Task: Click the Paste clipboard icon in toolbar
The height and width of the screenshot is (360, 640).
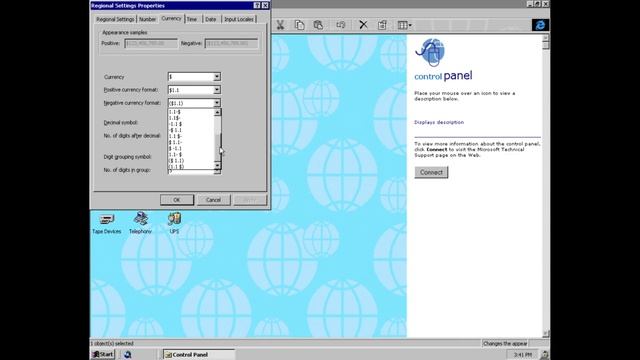Action: (318, 25)
